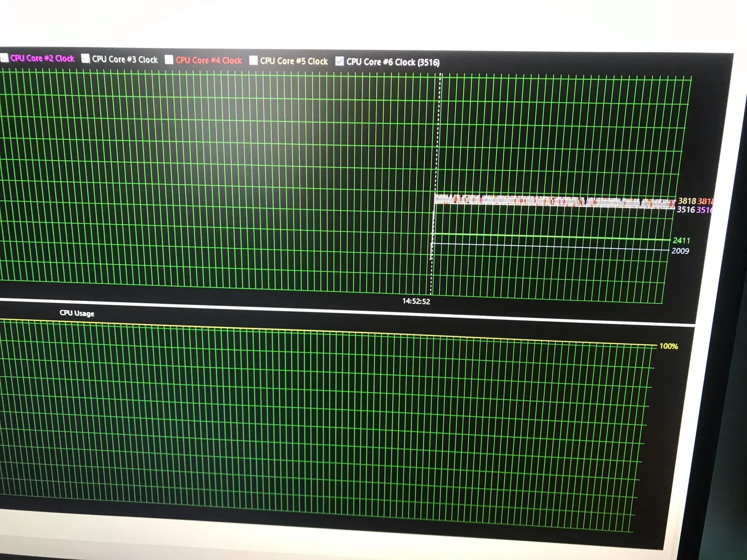Click the CPU Core #6 Clock (3516) label

[393, 62]
